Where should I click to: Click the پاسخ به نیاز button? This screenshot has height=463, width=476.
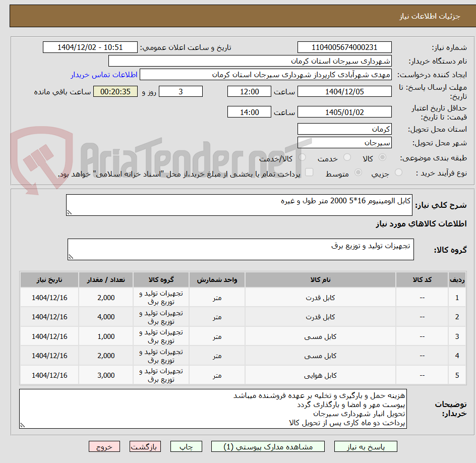tap(366, 446)
